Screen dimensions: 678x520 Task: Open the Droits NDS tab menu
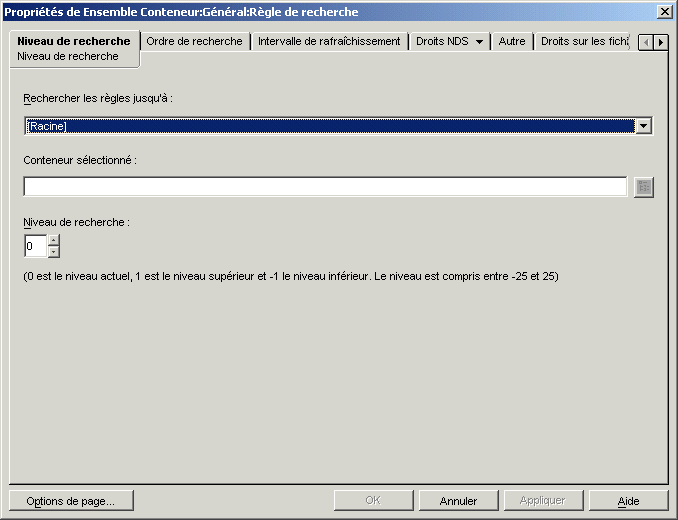tap(449, 41)
